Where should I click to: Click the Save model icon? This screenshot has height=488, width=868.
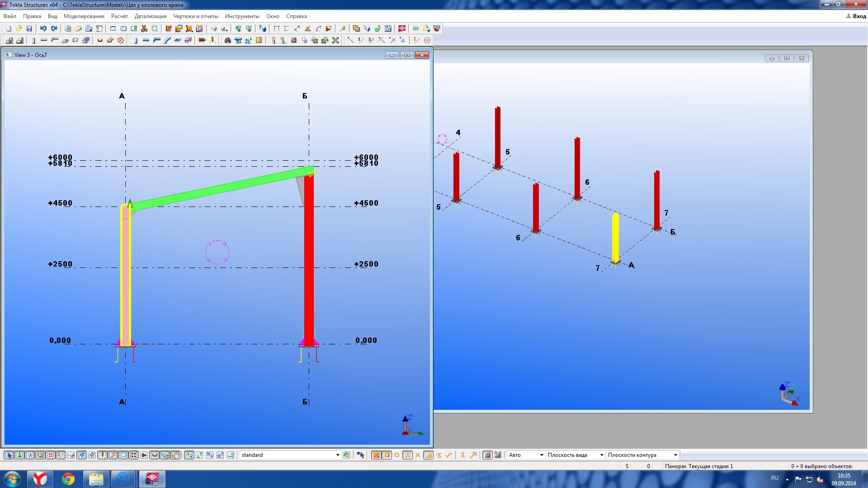[29, 28]
